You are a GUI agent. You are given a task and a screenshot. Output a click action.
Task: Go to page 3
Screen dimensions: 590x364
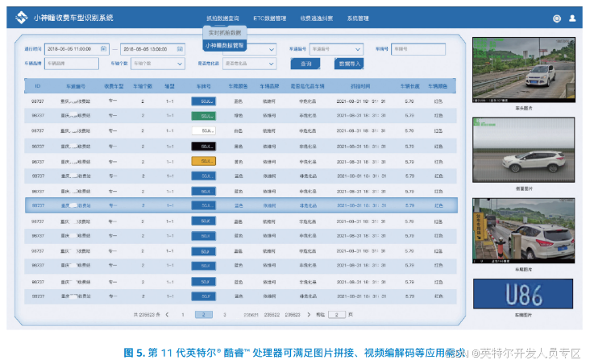click(225, 315)
